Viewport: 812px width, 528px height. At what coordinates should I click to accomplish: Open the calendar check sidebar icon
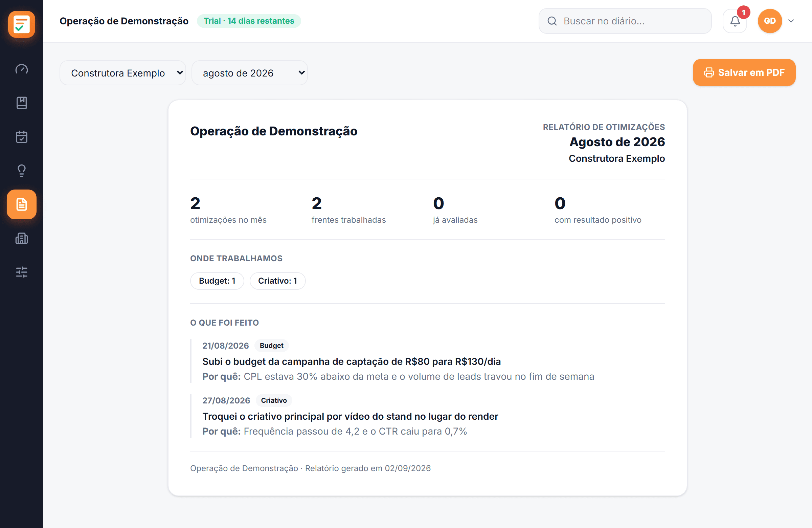click(x=22, y=137)
